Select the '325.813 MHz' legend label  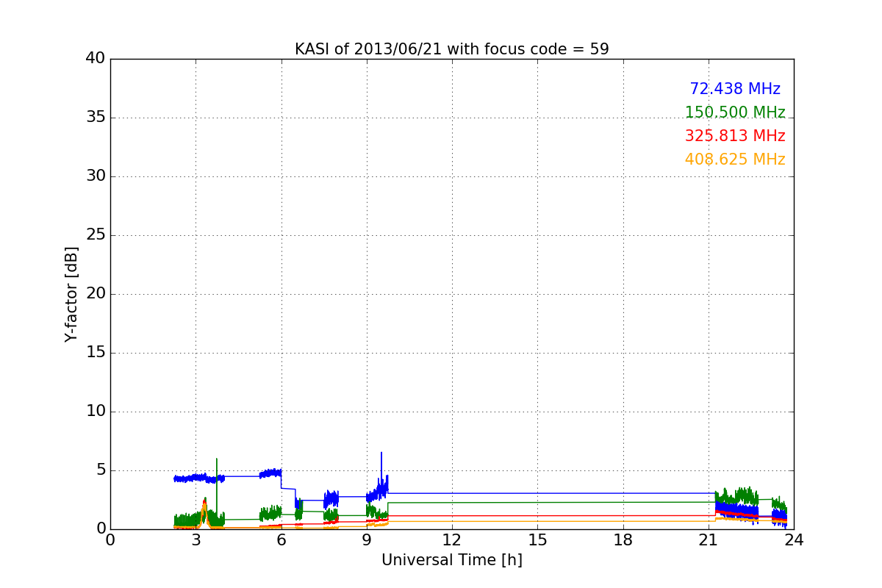(x=735, y=136)
